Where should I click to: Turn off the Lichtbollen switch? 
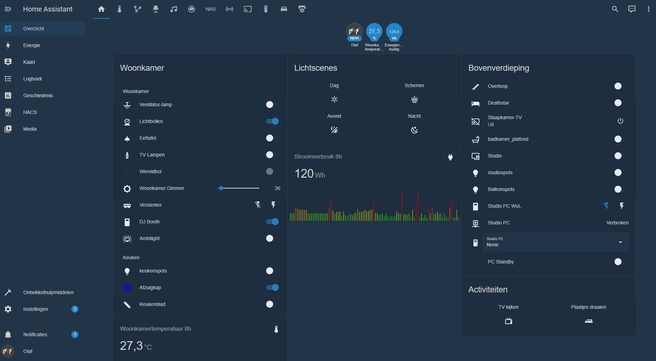(272, 121)
